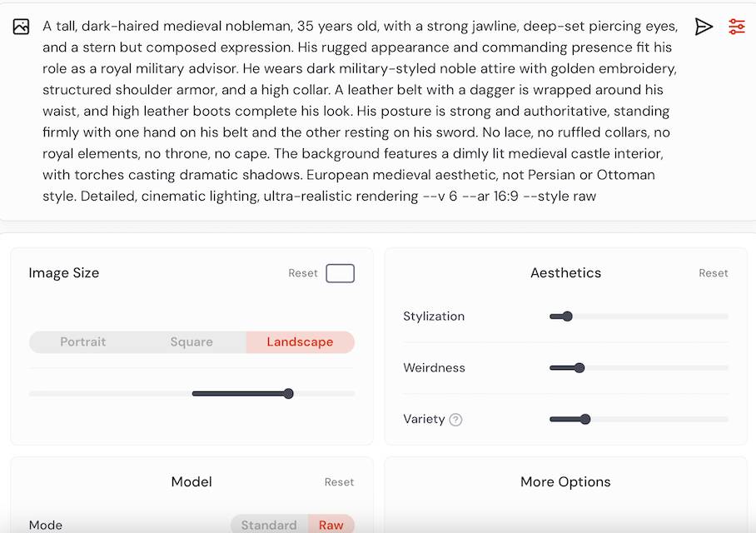This screenshot has width=756, height=533.
Task: Click the More Options panel heading
Action: [x=565, y=482]
